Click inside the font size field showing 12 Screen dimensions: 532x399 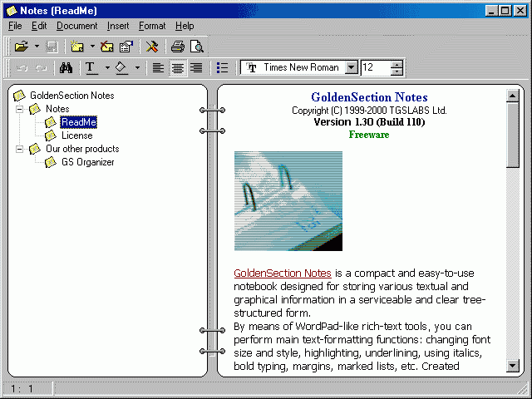(x=375, y=67)
